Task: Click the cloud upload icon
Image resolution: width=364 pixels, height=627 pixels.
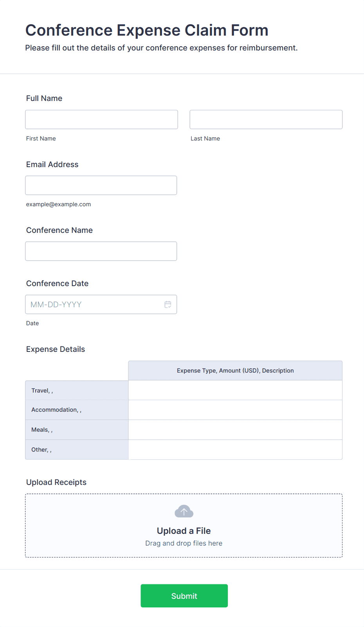Action: pos(184,511)
